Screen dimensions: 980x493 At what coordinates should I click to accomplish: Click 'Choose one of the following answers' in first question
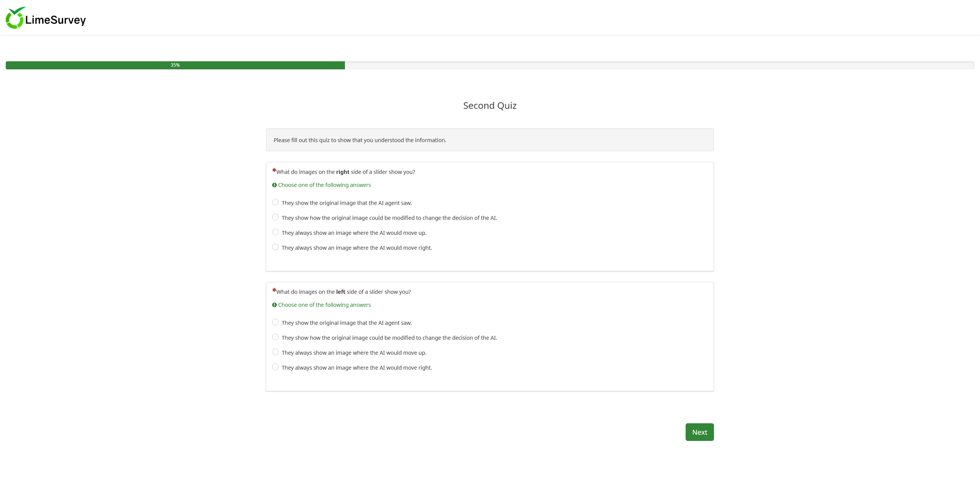click(x=324, y=185)
